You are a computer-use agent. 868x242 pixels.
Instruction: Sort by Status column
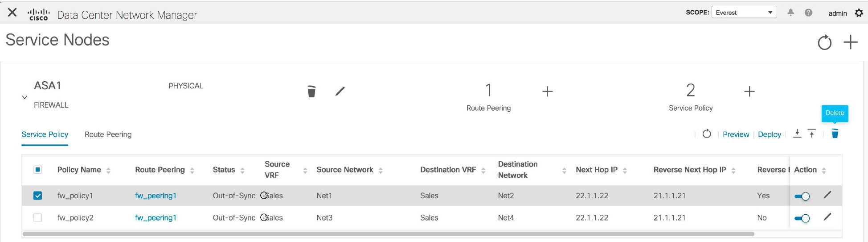(x=242, y=170)
